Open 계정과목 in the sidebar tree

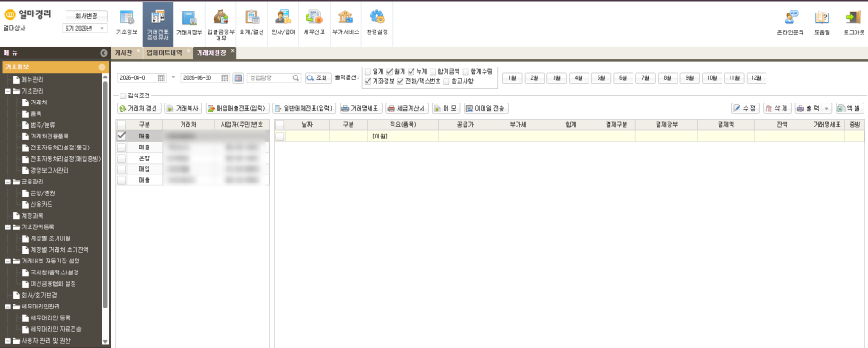pyautogui.click(x=32, y=215)
